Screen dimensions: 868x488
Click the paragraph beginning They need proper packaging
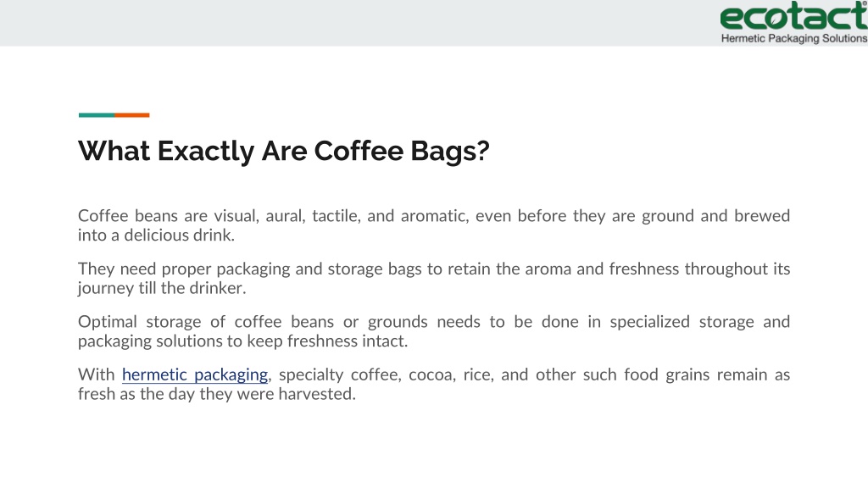pyautogui.click(x=434, y=278)
